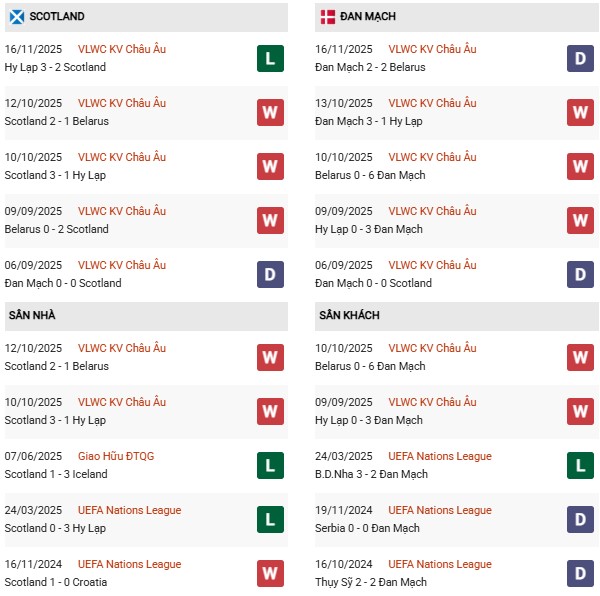
Task: Click the Denmark flag icon
Action: point(328,17)
